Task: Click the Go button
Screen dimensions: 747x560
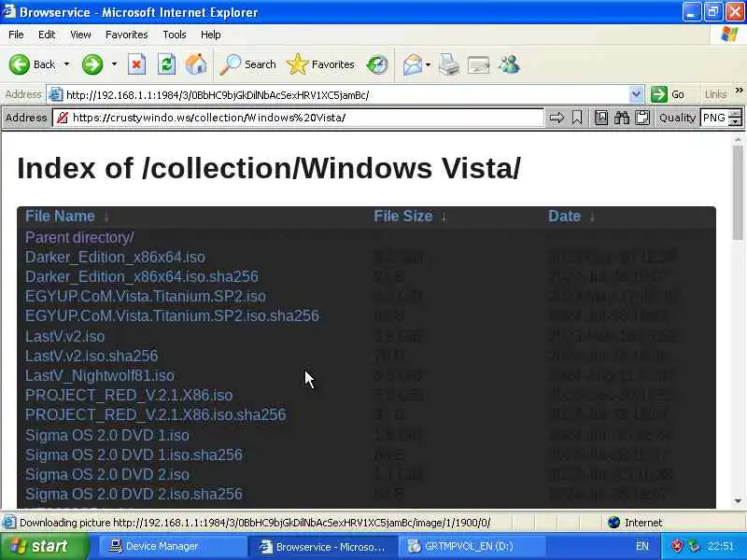Action: tap(669, 95)
